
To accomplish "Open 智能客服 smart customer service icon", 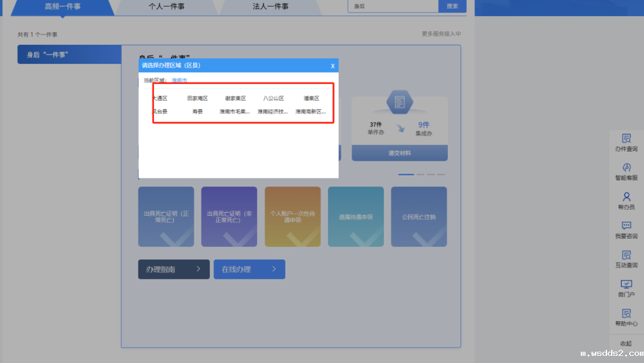I will [x=626, y=172].
